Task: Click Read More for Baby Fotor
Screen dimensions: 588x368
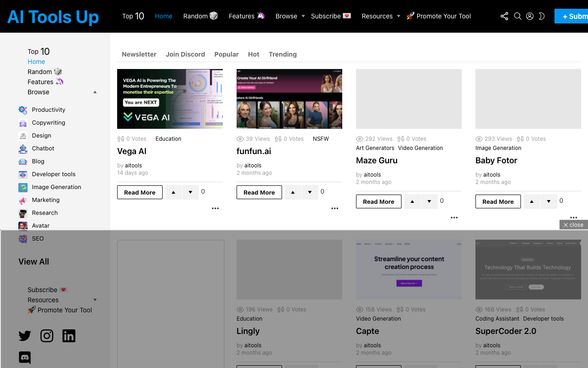Action: 498,201
